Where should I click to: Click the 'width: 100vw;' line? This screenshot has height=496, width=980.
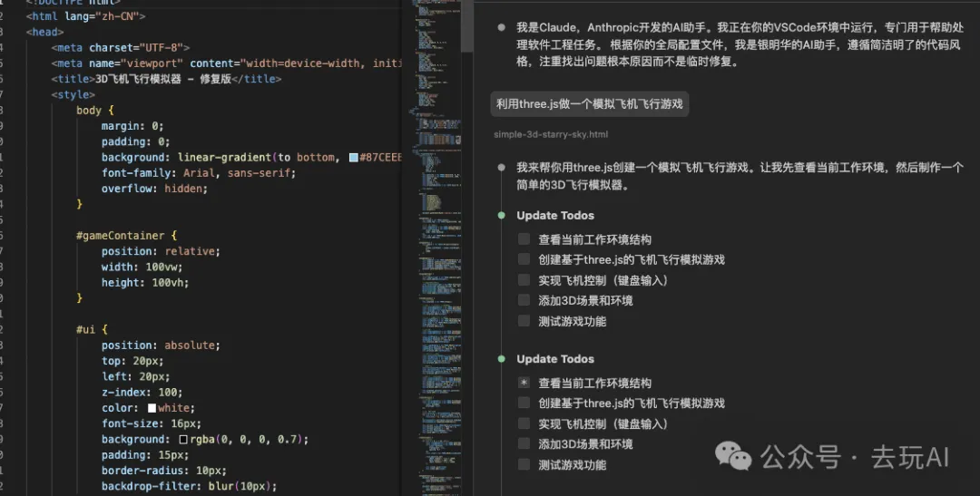(x=142, y=267)
